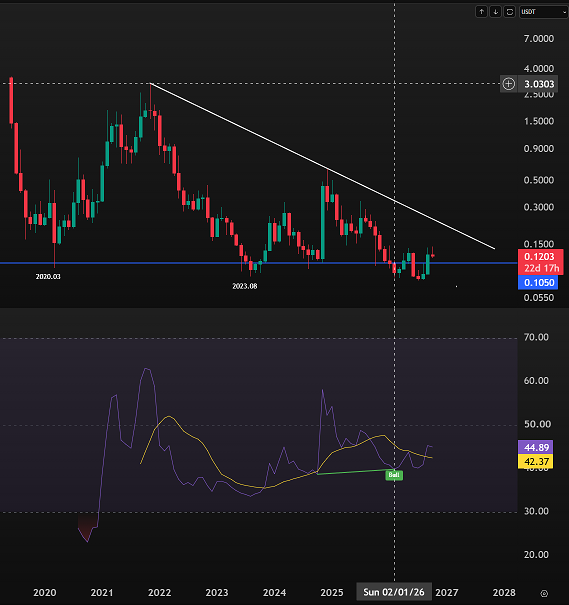Image resolution: width=569 pixels, height=605 pixels.
Task: Click the 60.00 RSI scale value
Action: tap(536, 381)
